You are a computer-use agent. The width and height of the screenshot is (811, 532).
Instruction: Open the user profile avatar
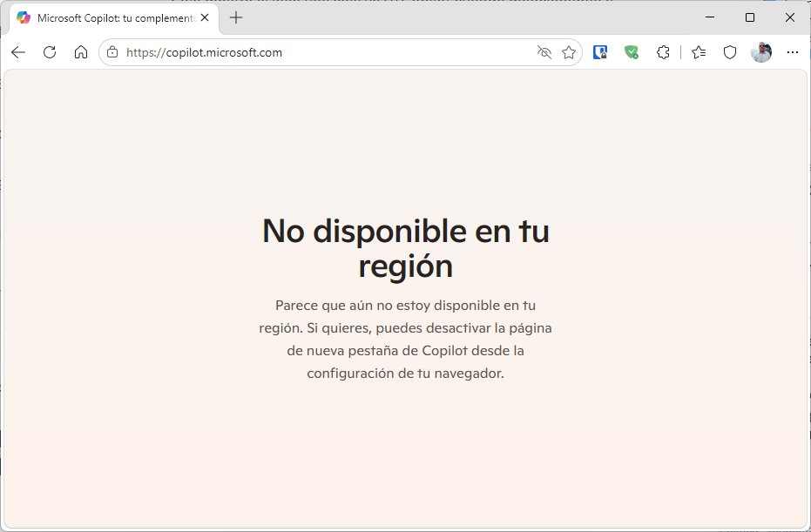click(761, 52)
